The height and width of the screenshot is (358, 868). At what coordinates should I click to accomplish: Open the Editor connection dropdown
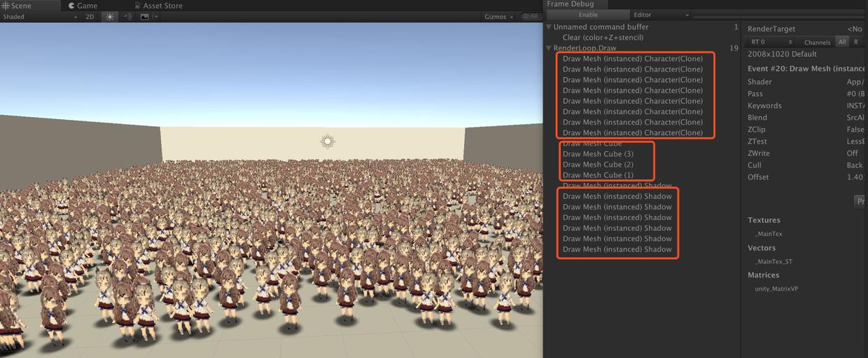(661, 15)
